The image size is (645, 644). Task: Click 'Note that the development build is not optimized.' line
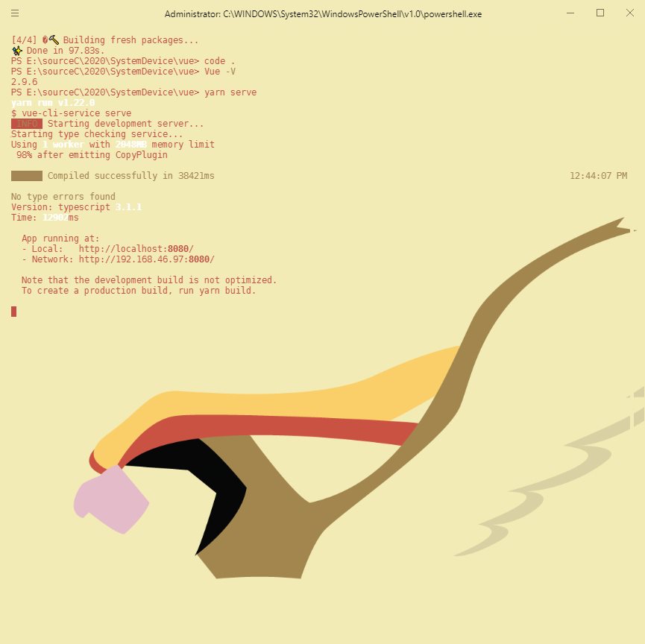click(149, 280)
